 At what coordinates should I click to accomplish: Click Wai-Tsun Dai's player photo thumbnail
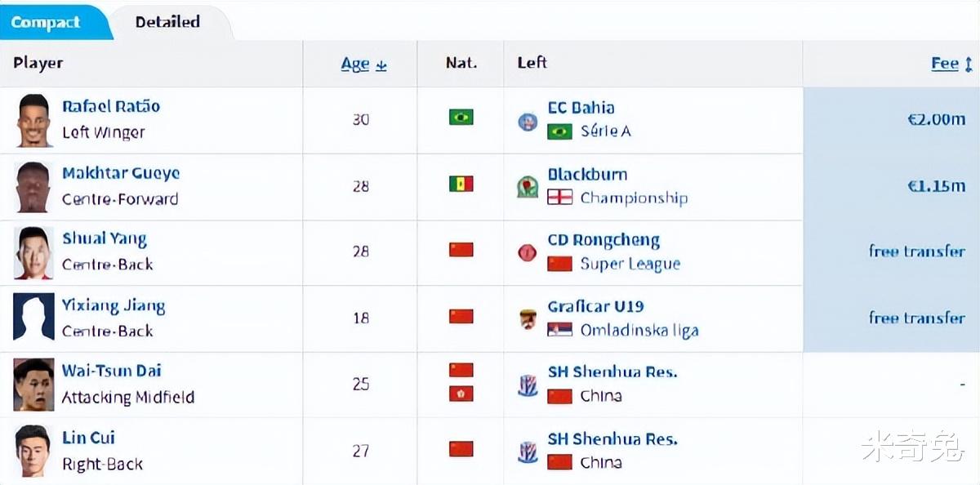click(33, 385)
